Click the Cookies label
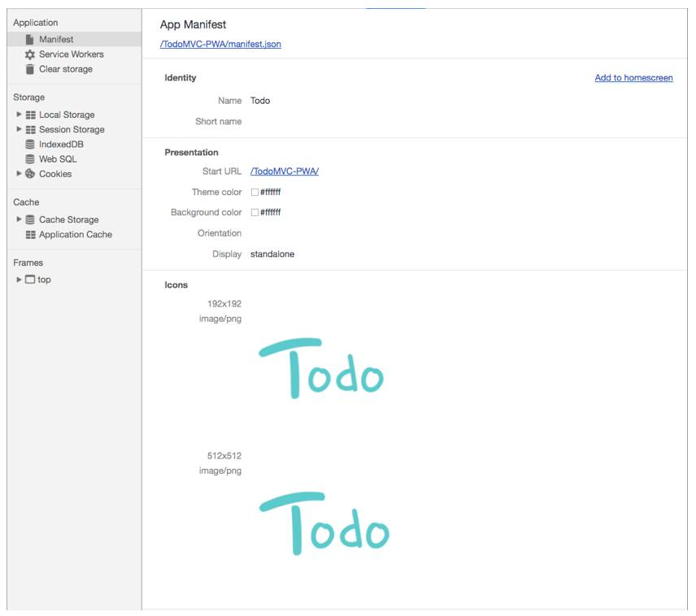 click(x=55, y=174)
